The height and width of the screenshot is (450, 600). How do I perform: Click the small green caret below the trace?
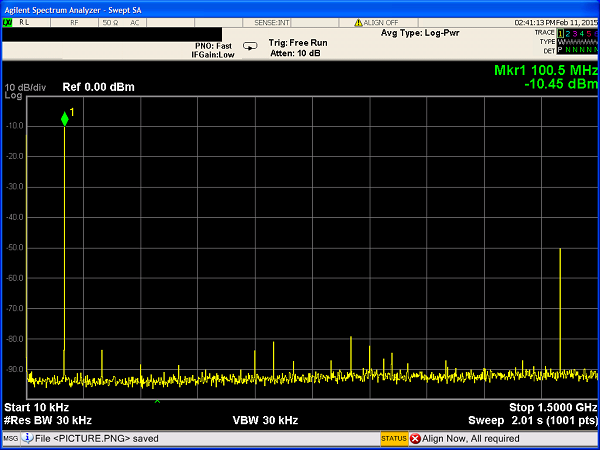156,401
